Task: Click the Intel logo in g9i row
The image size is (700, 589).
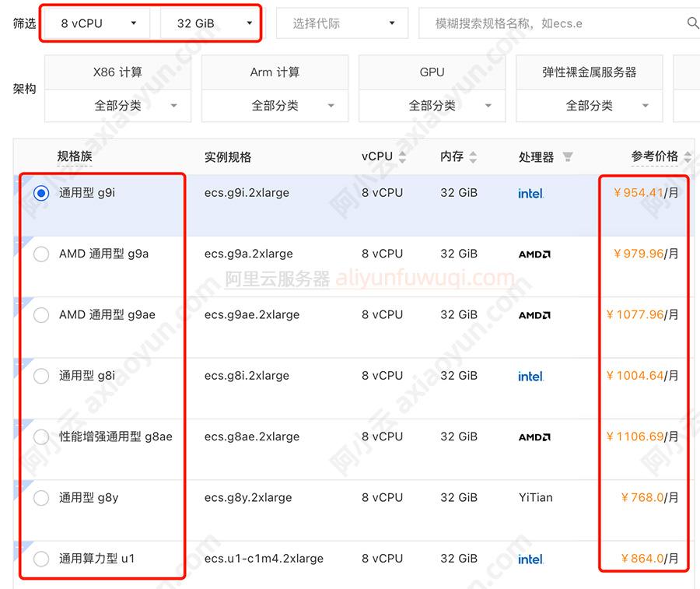Action: [530, 194]
